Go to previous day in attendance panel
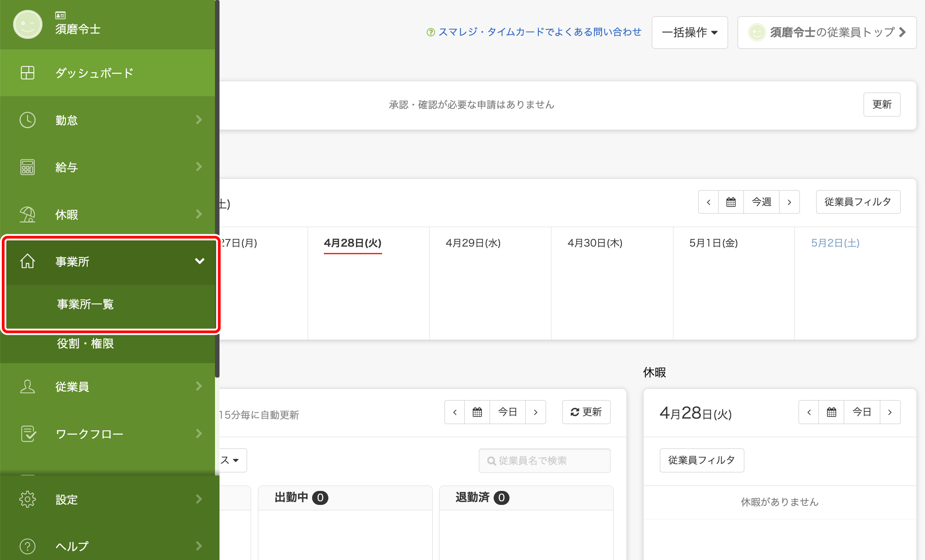 click(x=455, y=412)
